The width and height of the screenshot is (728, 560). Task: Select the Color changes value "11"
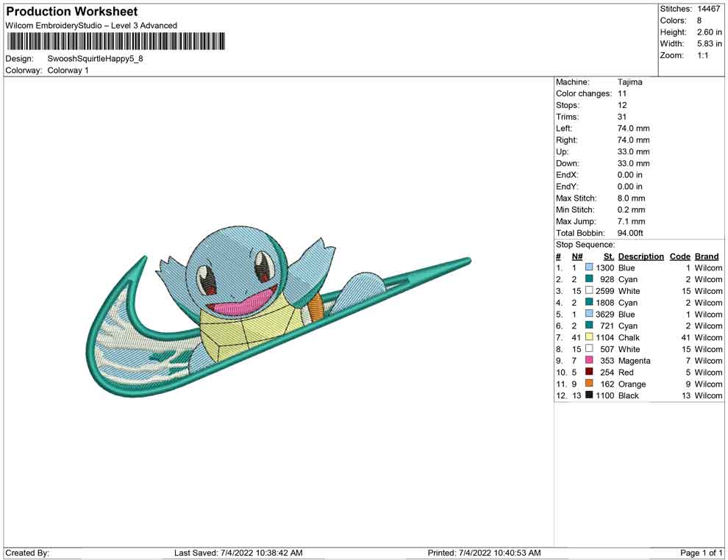[622, 94]
